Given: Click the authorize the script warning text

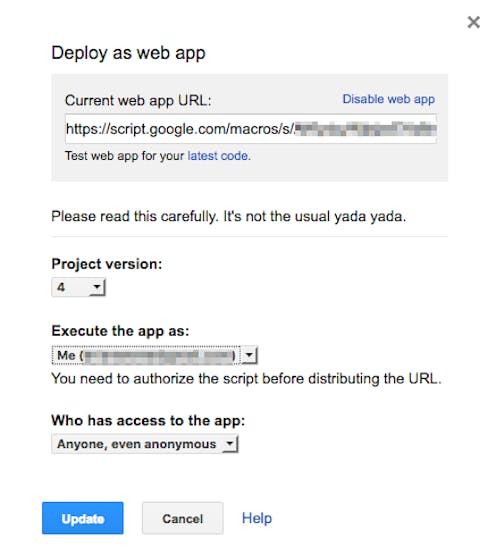Looking at the screenshot, I should pos(246,379).
